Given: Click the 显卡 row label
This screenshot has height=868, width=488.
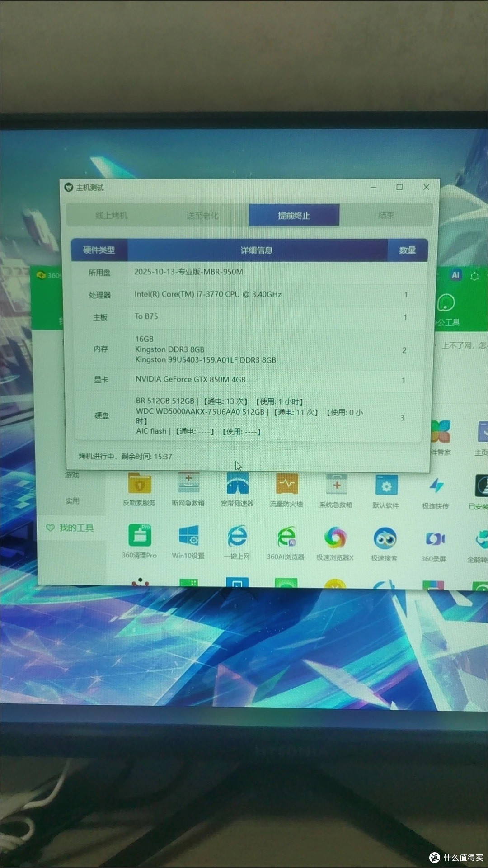Looking at the screenshot, I should pos(101,379).
